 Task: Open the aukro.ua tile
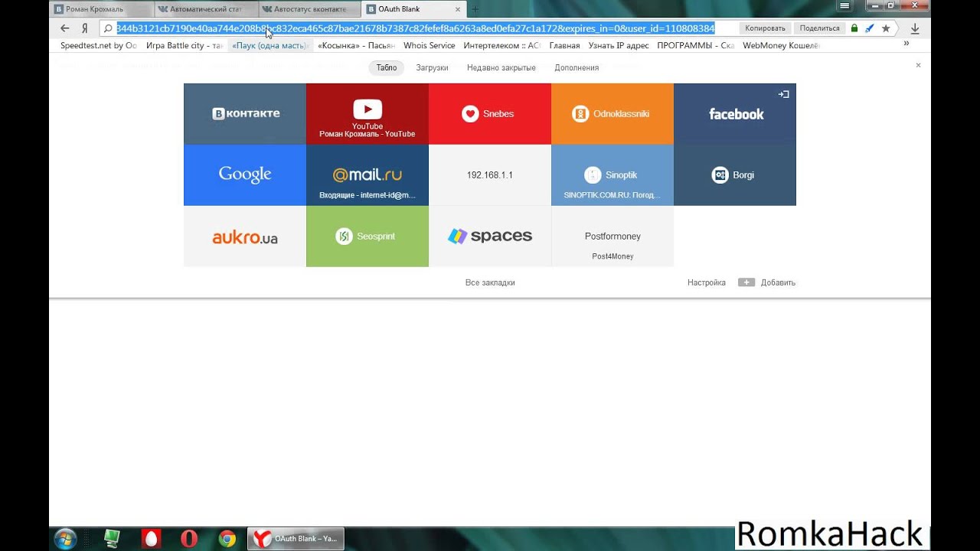[x=245, y=236]
